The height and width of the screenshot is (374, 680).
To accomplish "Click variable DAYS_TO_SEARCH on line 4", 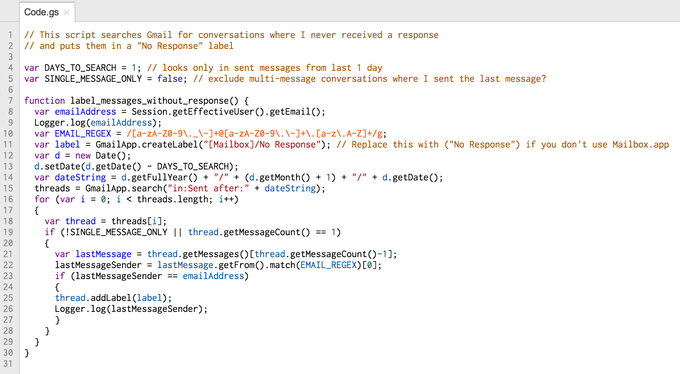I will click(x=80, y=68).
